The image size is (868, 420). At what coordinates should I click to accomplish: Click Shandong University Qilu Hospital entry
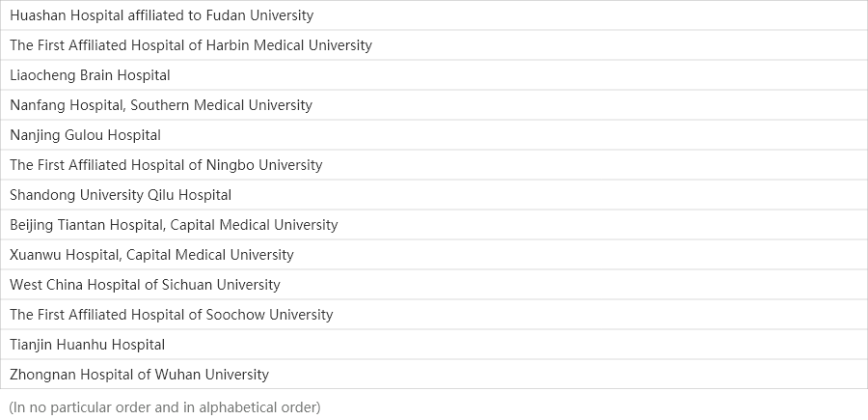pyautogui.click(x=121, y=195)
